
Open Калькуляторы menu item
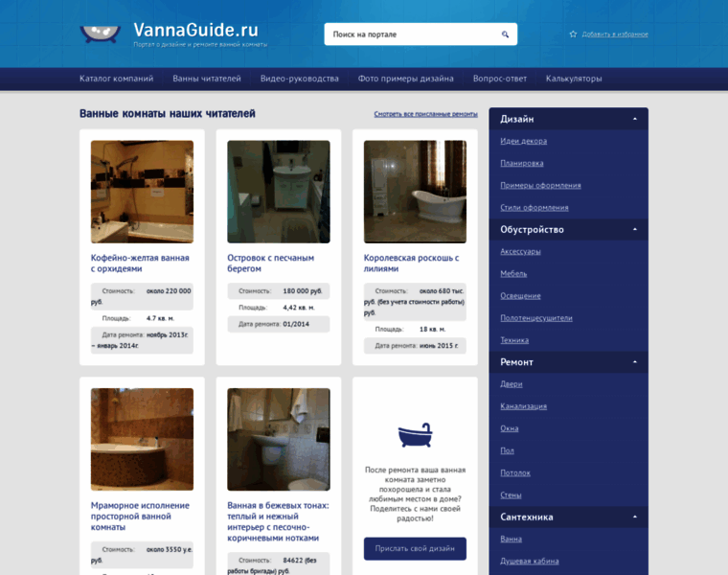pyautogui.click(x=574, y=79)
